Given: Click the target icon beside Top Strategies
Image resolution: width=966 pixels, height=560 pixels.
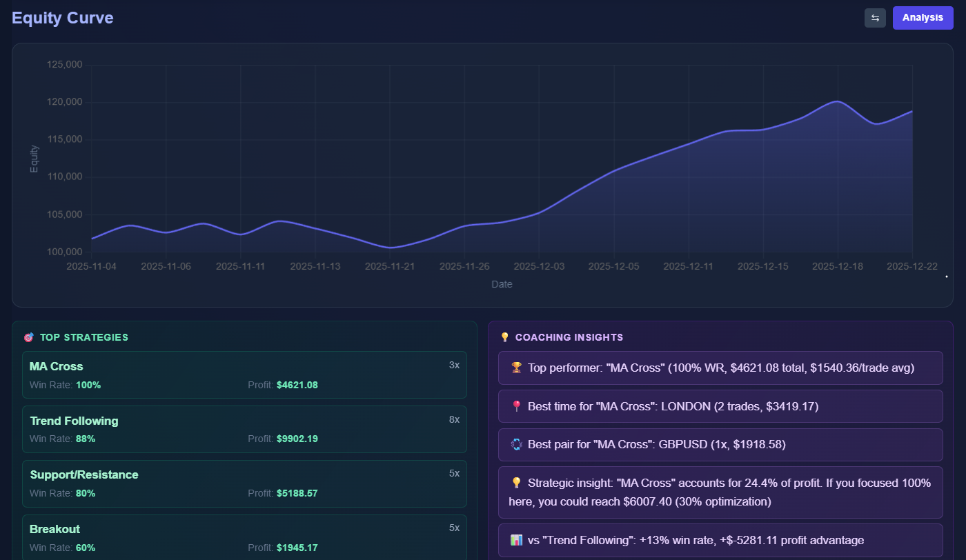Looking at the screenshot, I should point(28,338).
